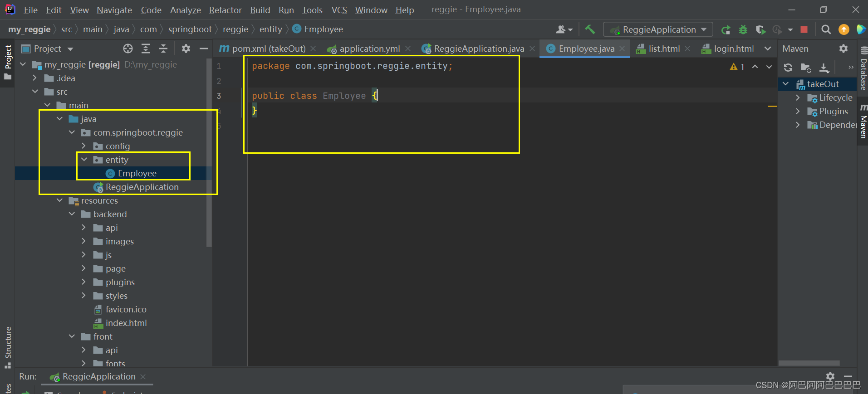Open the Database tool window

(863, 68)
